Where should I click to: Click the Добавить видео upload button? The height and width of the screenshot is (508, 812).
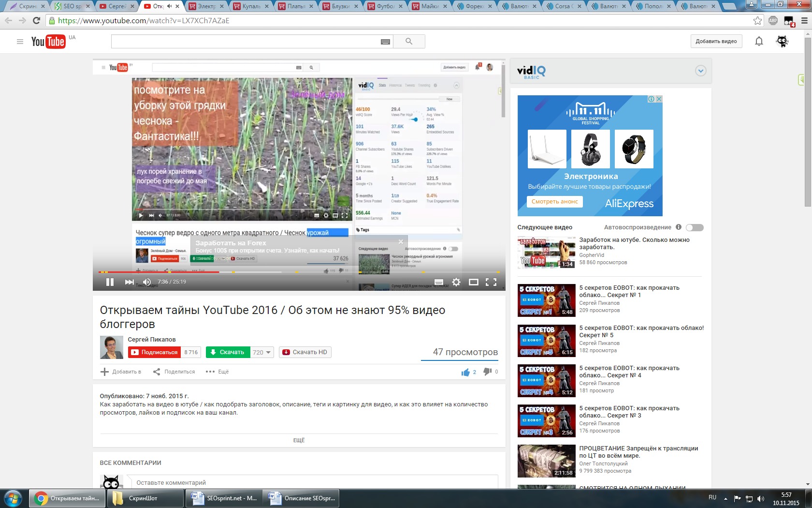coord(716,42)
